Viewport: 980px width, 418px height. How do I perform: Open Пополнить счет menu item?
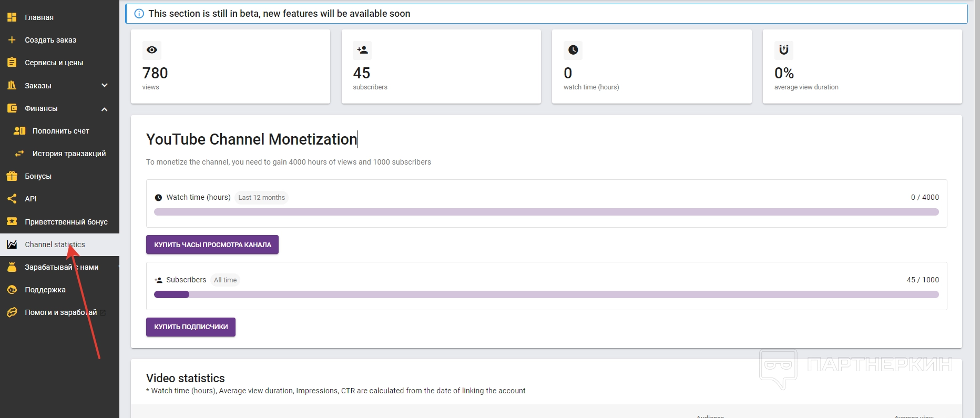pos(60,131)
